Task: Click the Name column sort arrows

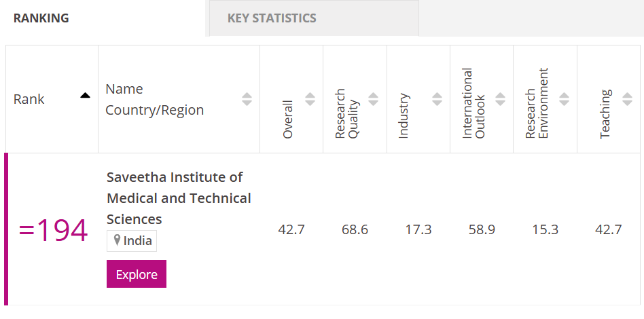Action: point(247,99)
